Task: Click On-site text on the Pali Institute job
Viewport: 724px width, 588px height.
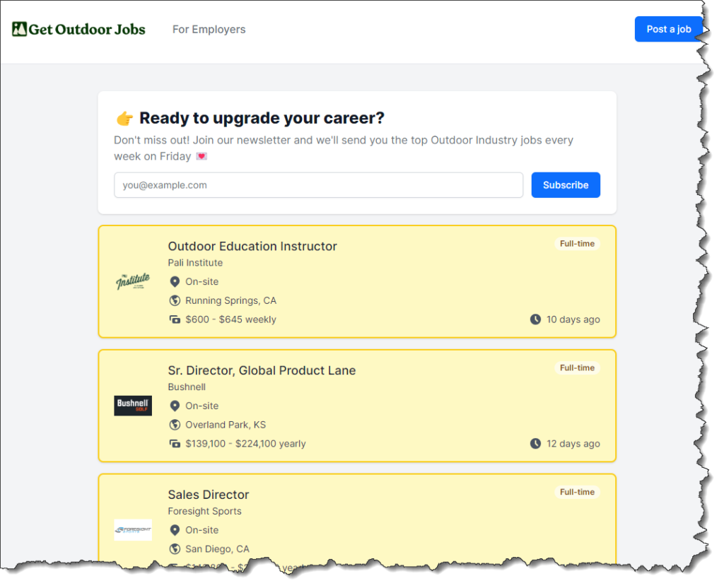Action: coord(202,281)
